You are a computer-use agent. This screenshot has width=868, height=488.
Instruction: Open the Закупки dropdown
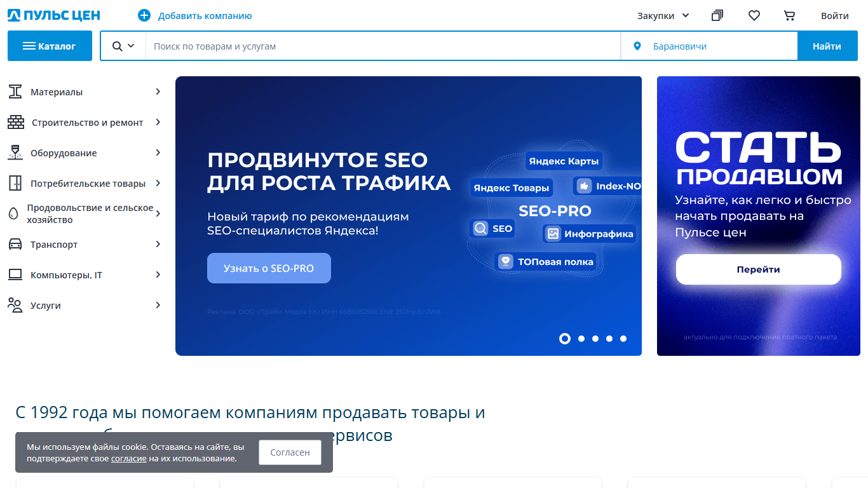[663, 16]
